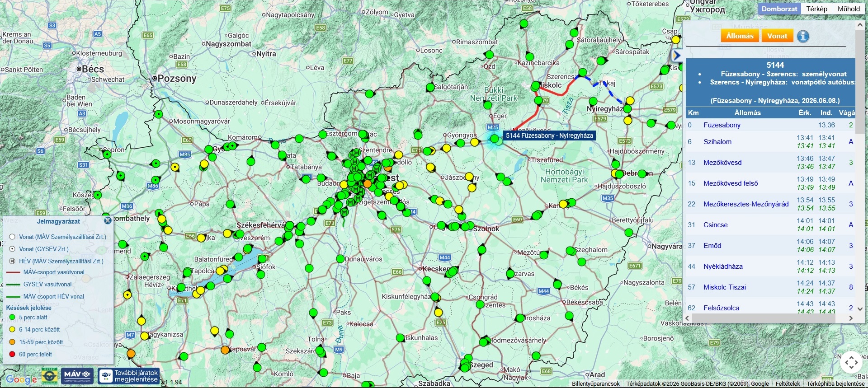Click the yellow '6-14 perc között' swatch

12,330
